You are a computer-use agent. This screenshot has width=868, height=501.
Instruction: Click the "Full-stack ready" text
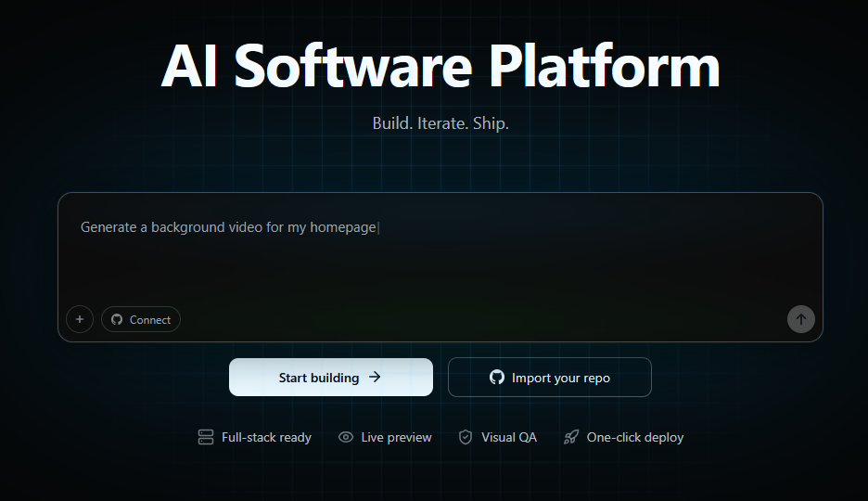266,437
